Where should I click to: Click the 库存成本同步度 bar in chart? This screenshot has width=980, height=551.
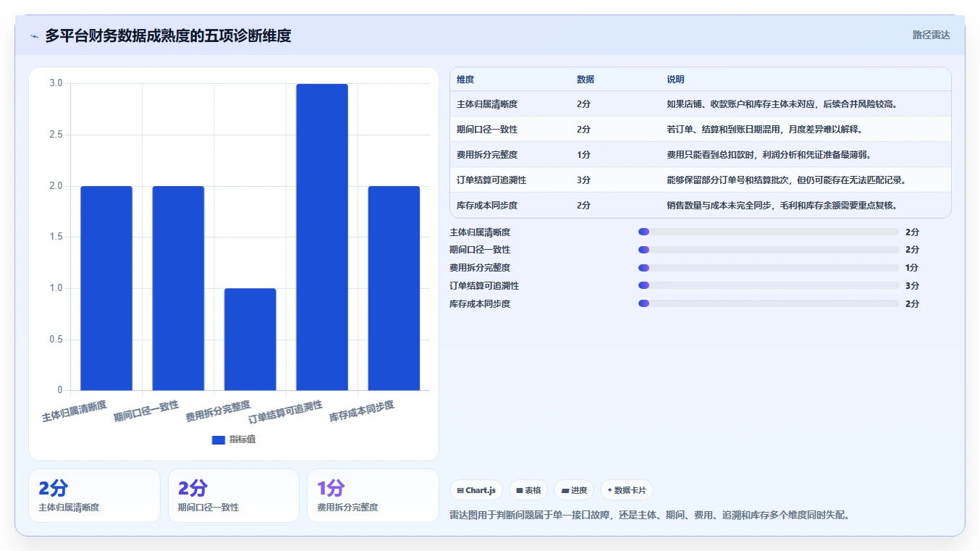tap(394, 288)
